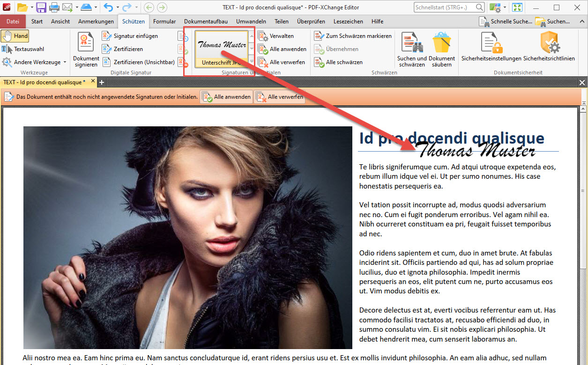Open Sicherheitsrichtlinien
Screen dimensions: 588x365
[x=549, y=47]
